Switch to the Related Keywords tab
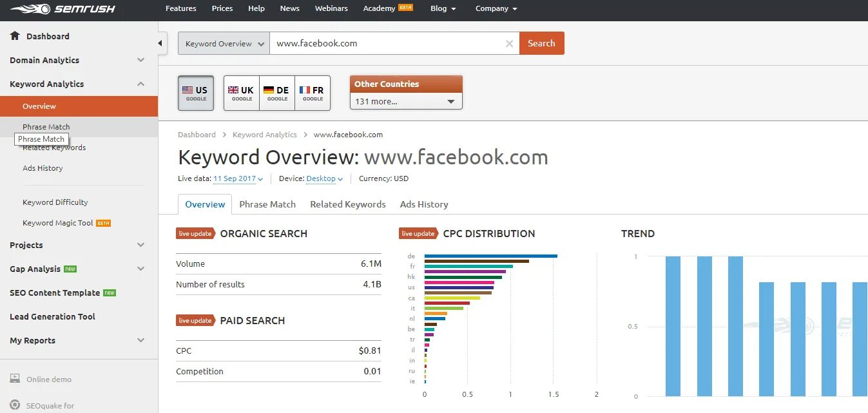 [348, 204]
